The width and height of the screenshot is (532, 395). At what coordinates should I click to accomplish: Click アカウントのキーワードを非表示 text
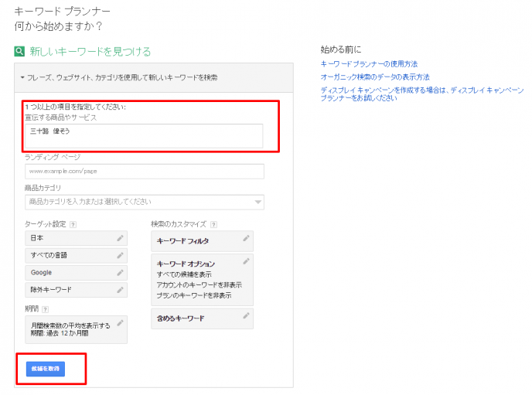click(199, 284)
